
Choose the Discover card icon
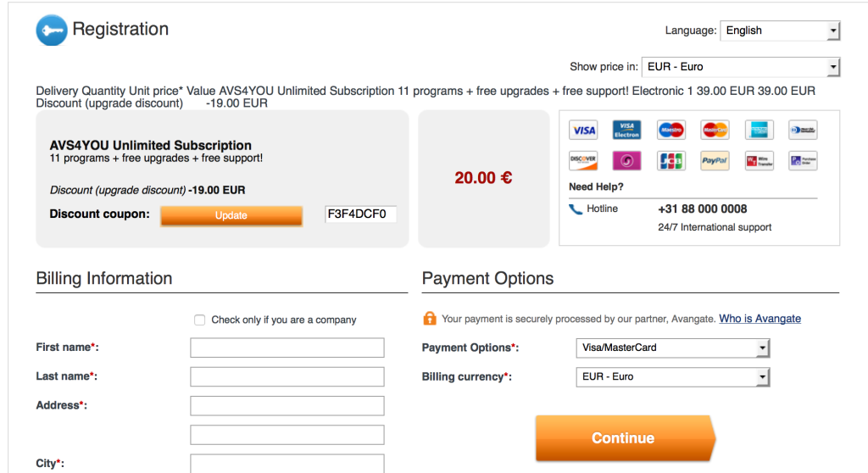(583, 160)
